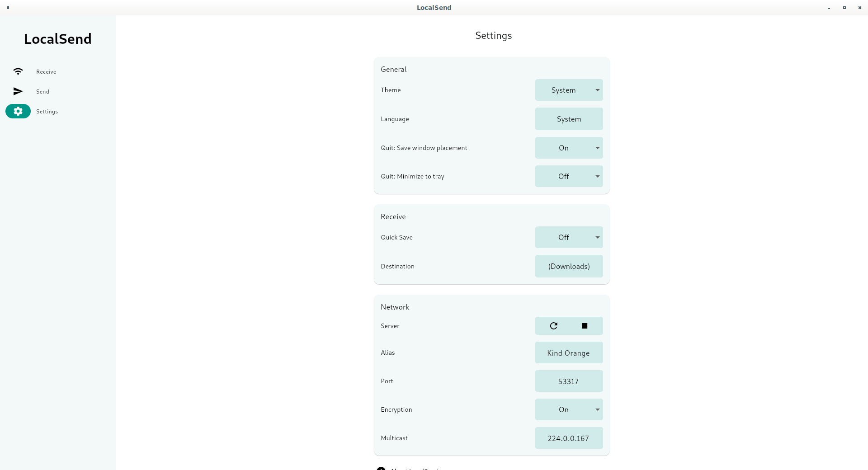The width and height of the screenshot is (868, 470).
Task: Select the Settings gear icon
Action: point(18,111)
